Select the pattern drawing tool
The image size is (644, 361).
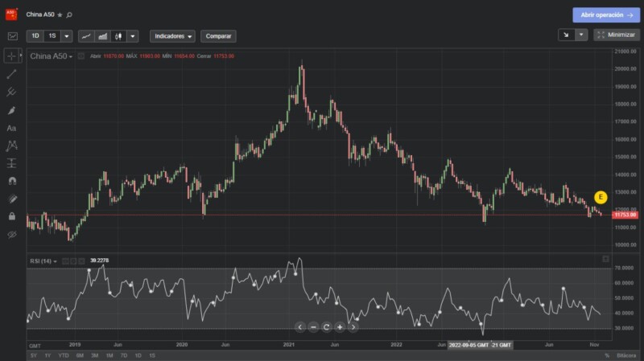[x=11, y=146]
